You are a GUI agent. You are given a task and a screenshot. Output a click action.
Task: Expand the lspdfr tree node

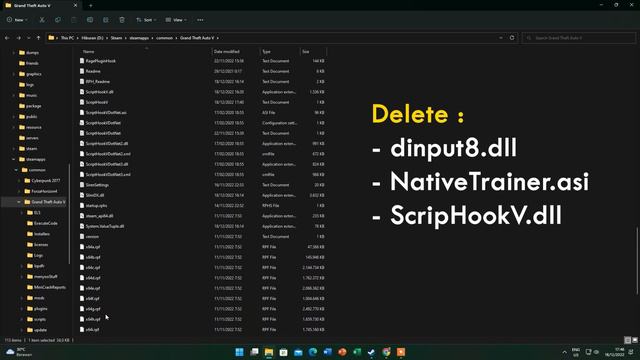click(22, 266)
